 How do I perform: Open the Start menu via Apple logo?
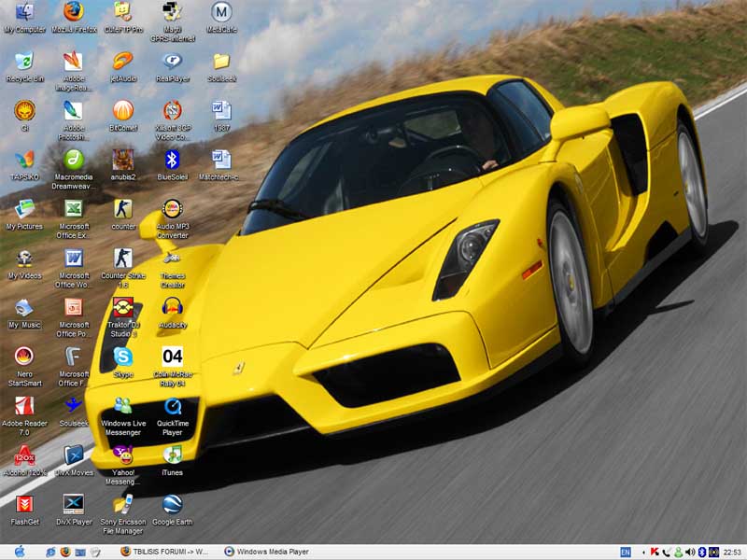(x=20, y=552)
